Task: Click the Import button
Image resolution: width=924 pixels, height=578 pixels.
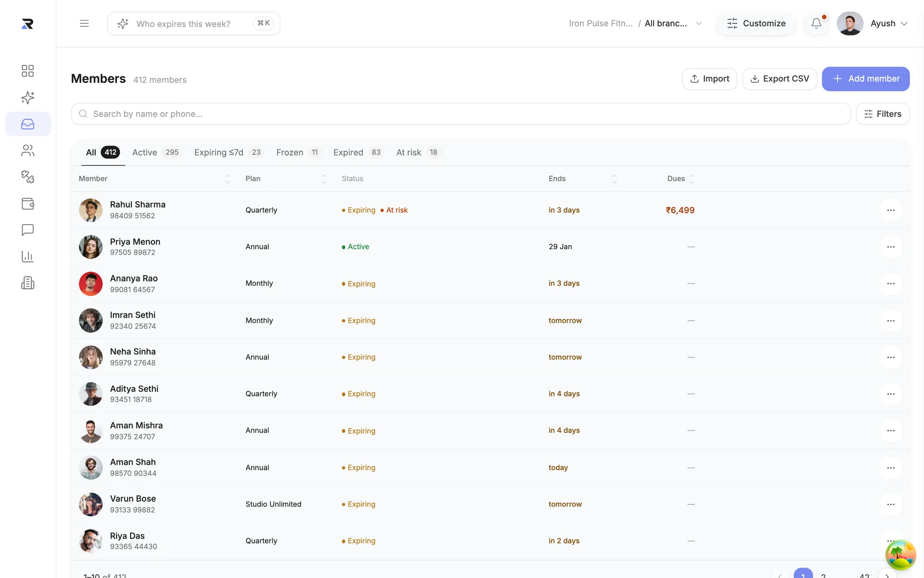Action: click(710, 79)
